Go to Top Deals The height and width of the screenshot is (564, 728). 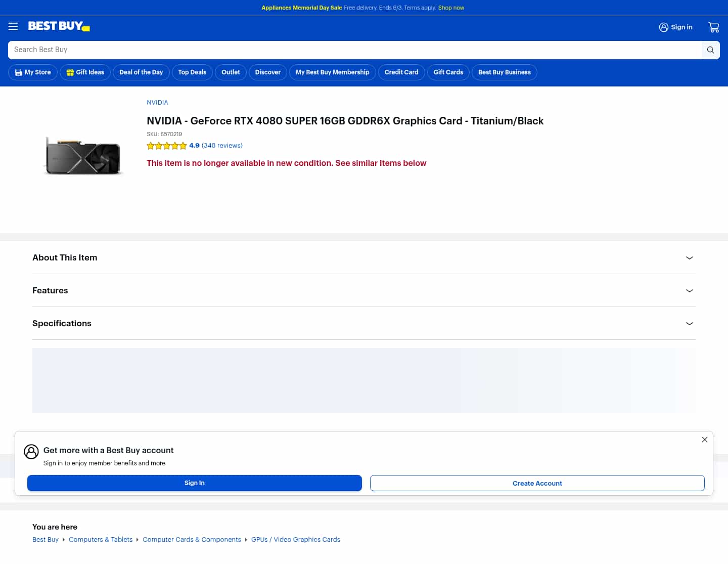192,72
